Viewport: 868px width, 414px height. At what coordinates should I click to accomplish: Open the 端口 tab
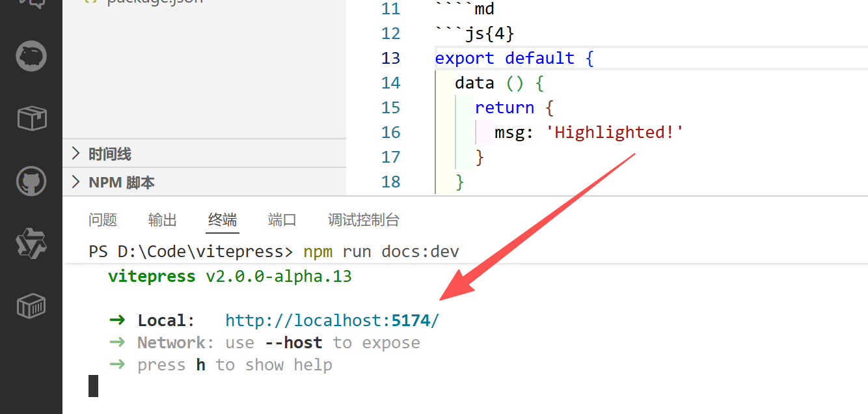point(282,220)
